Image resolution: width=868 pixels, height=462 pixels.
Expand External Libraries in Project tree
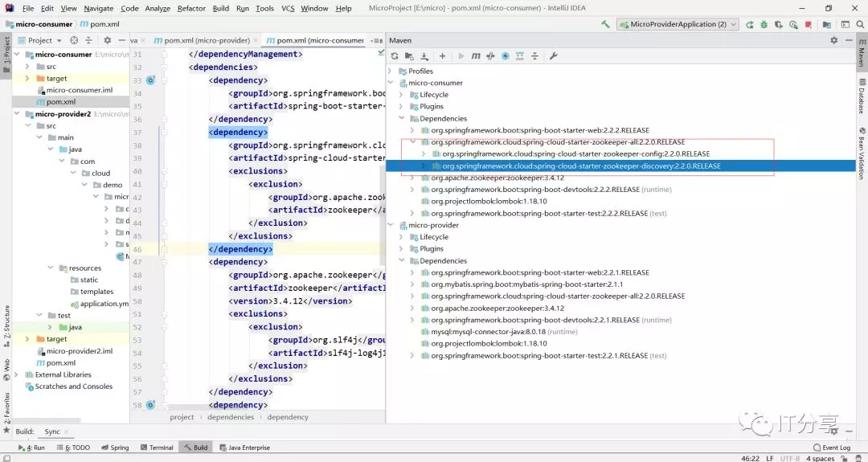pyautogui.click(x=17, y=374)
